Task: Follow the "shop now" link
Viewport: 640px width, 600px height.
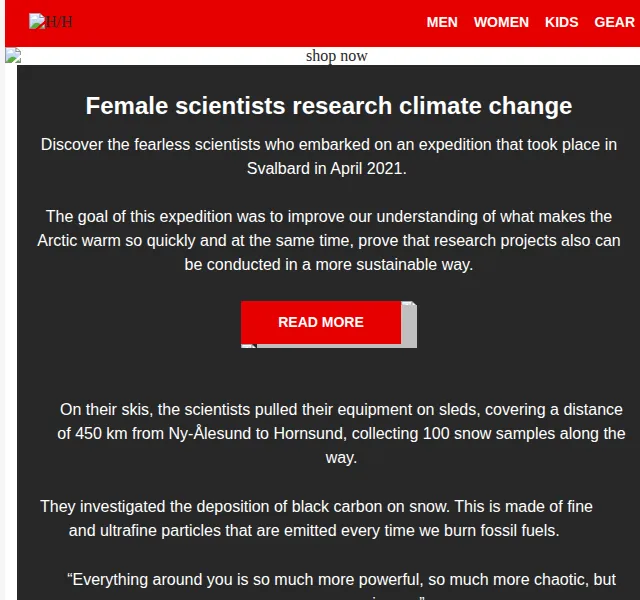Action: pyautogui.click(x=336, y=56)
